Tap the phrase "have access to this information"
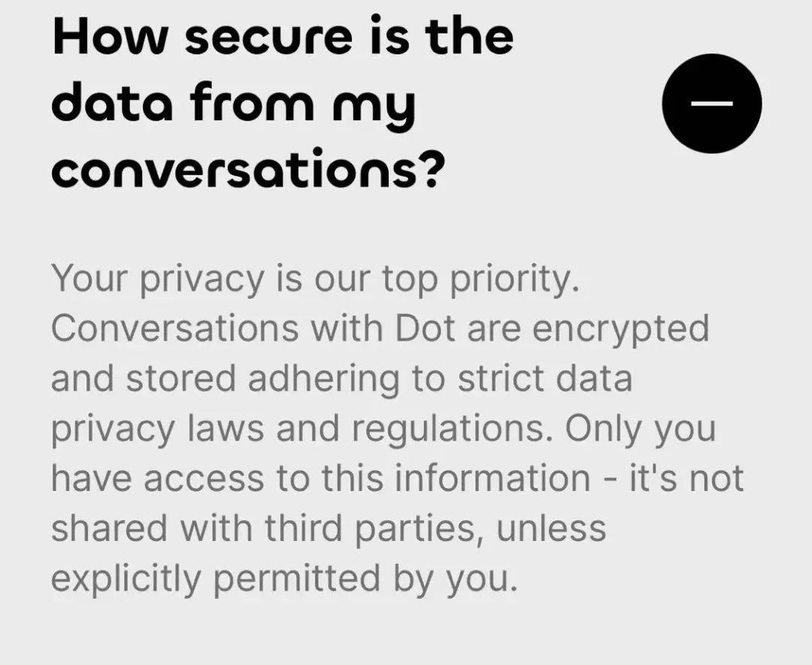This screenshot has width=812, height=665. (320, 478)
